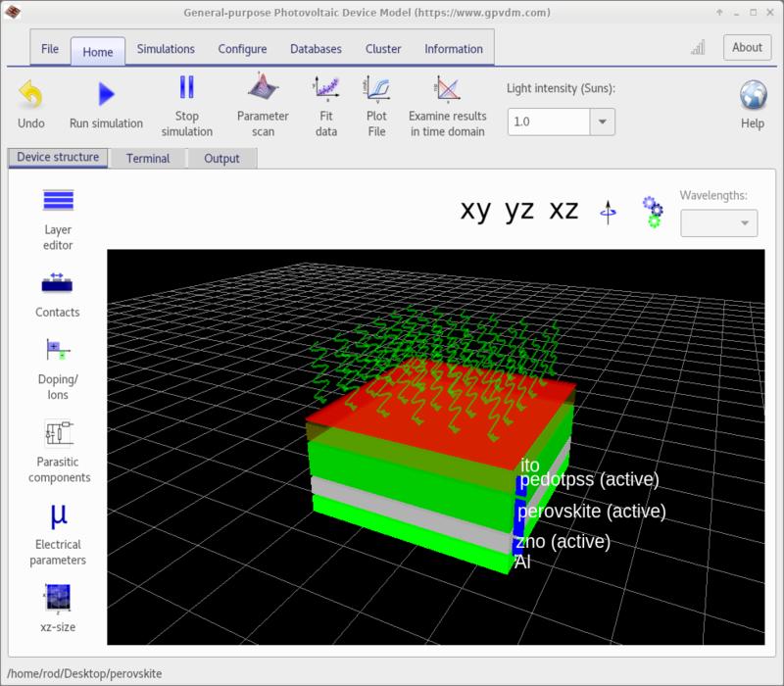The image size is (784, 686).
Task: Switch to the Simulations ribbon tab
Action: (166, 49)
